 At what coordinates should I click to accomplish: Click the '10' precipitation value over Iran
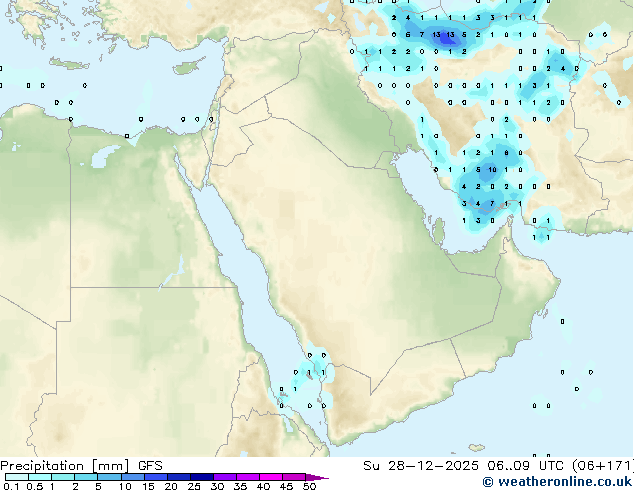coord(492,170)
